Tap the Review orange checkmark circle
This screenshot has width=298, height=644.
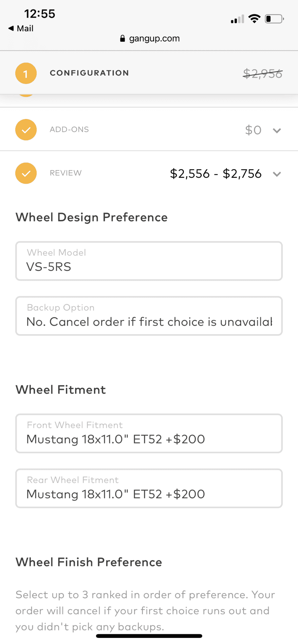coord(26,173)
